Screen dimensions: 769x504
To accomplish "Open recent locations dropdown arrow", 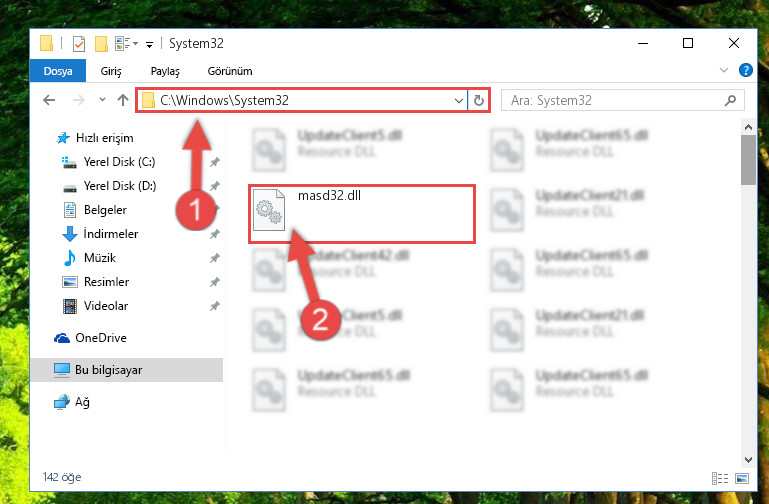I will [102, 100].
